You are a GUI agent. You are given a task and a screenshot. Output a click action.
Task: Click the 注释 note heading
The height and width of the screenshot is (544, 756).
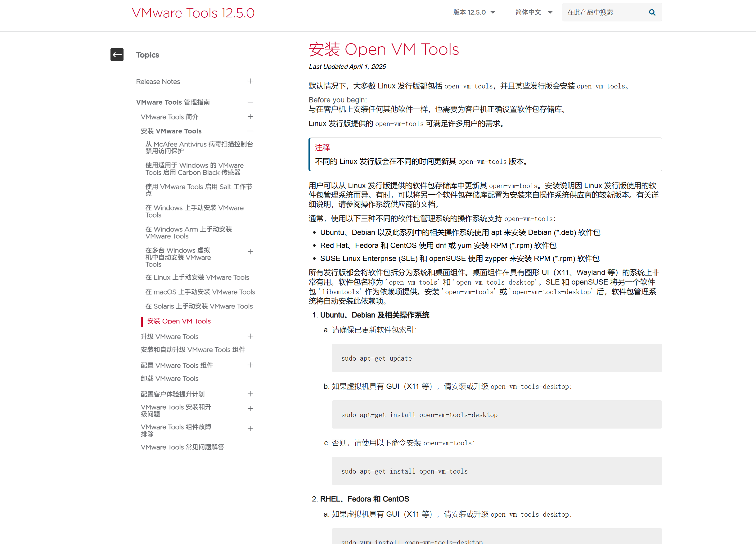[x=322, y=148]
